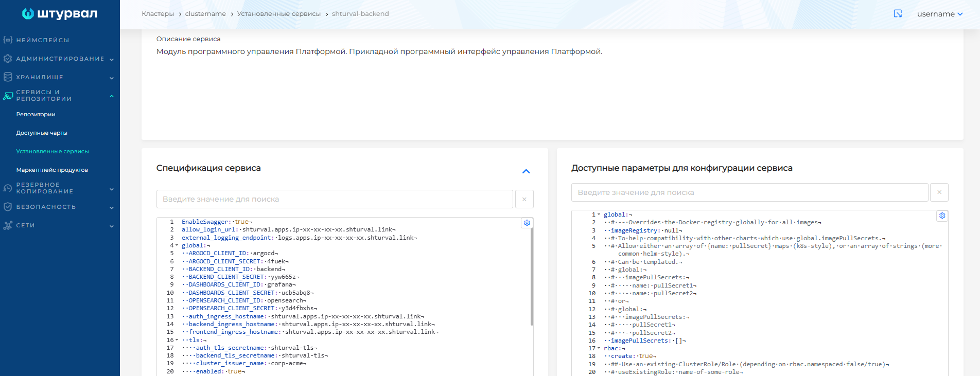
Task: Open the Неймспейсы sidebar icon
Action: click(8, 40)
